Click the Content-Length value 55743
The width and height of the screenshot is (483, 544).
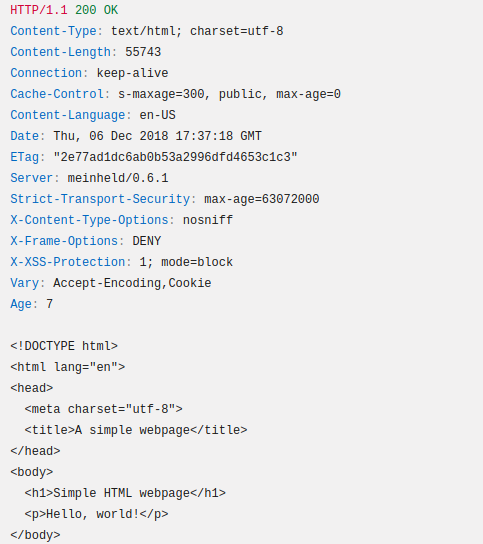tap(143, 52)
